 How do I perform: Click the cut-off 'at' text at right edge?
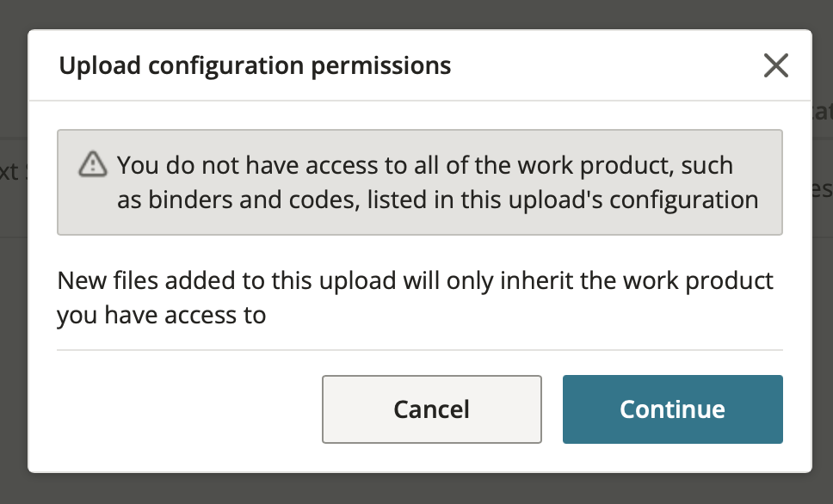823,112
